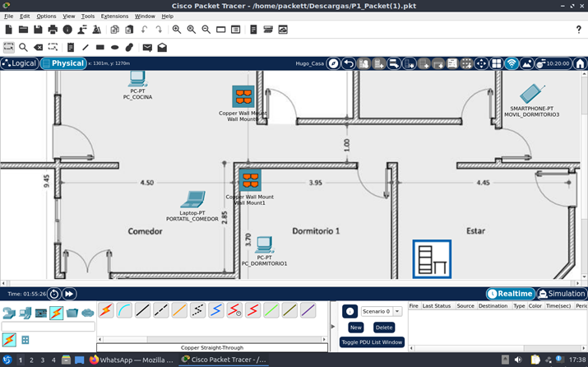588x367 pixels.
Task: Click the Add Simple PDU envelope icon
Action: pyautogui.click(x=147, y=48)
